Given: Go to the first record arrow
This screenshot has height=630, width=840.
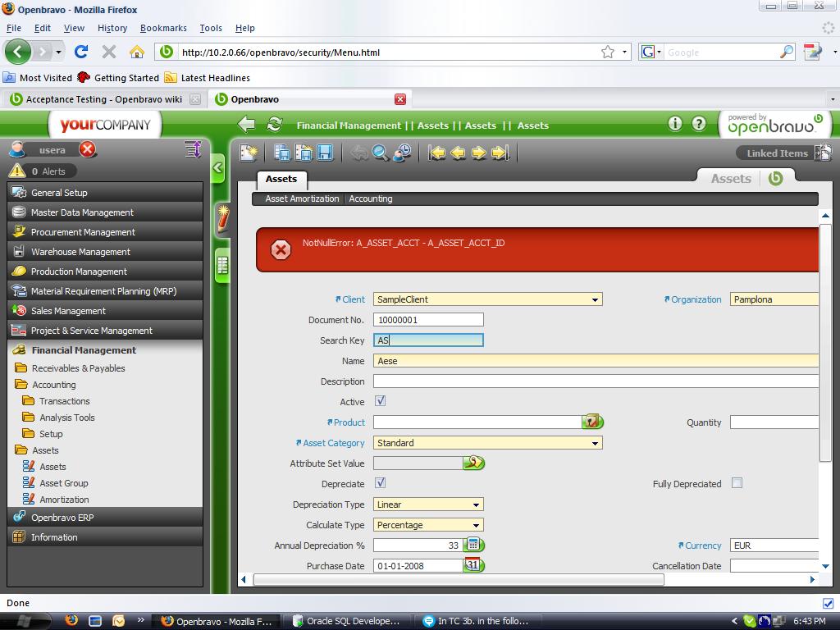Looking at the screenshot, I should click(x=436, y=153).
